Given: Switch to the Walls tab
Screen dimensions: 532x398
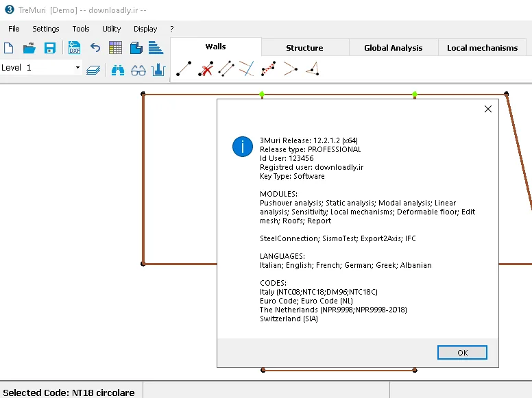Looking at the screenshot, I should click(x=216, y=47).
